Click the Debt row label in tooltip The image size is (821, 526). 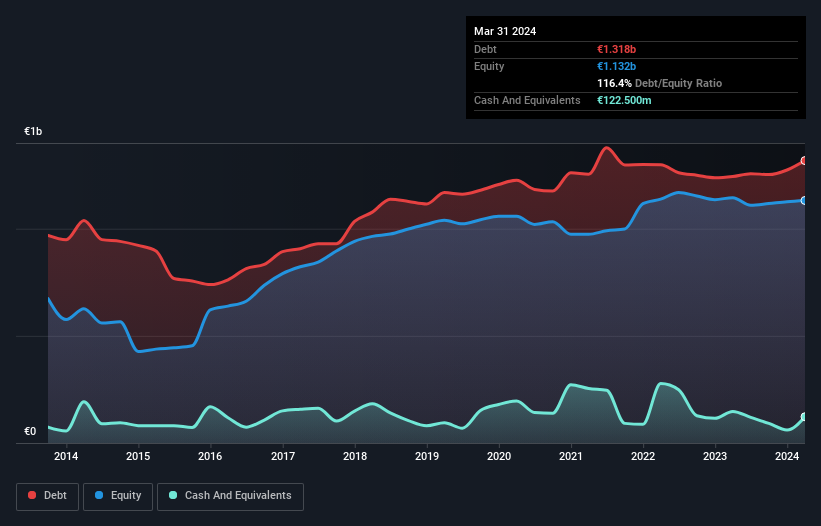point(485,49)
